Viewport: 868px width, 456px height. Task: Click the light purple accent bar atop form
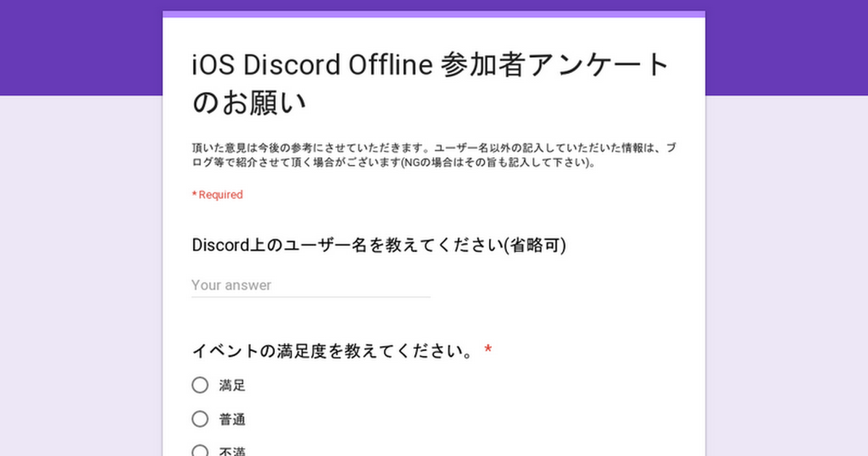pos(434,14)
